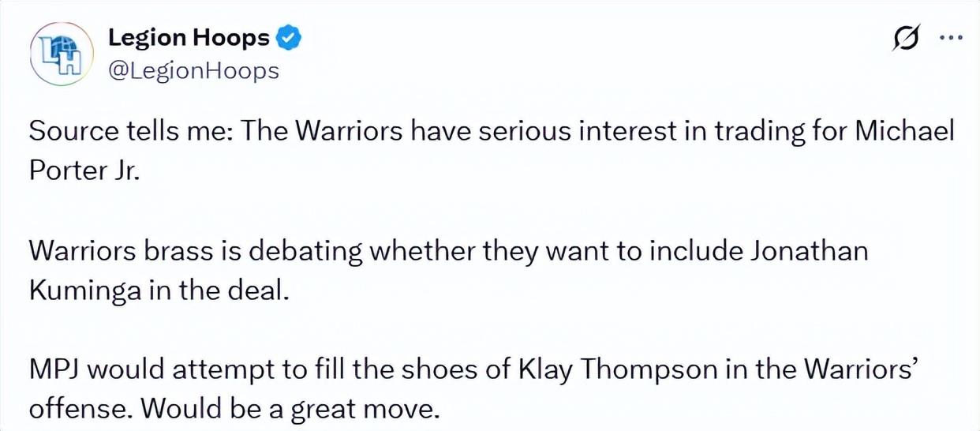
Task: Open the @LegionHoops handle link
Action: click(x=193, y=71)
